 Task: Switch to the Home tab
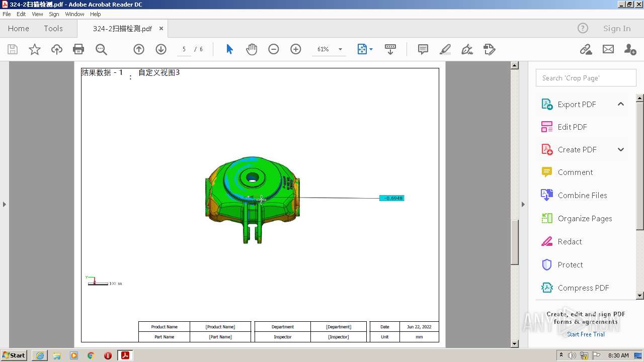point(19,28)
